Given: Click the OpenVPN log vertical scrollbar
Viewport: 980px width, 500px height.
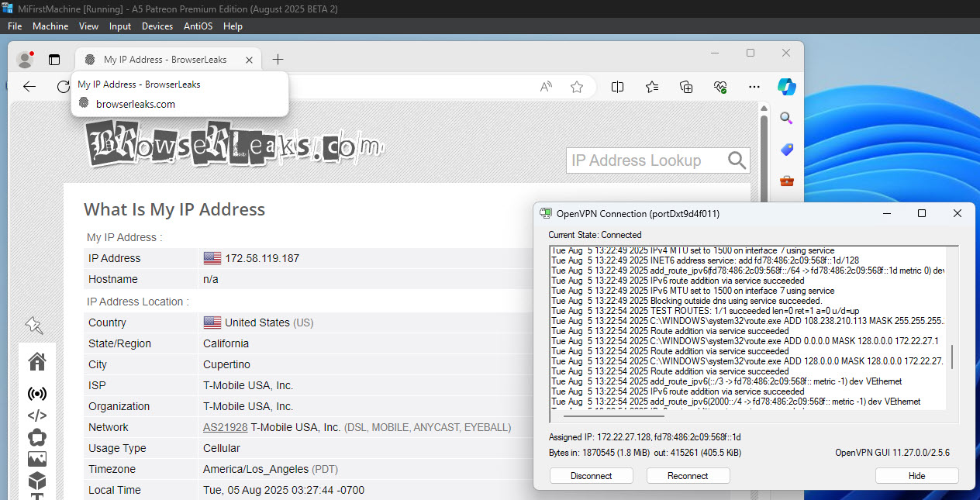Looking at the screenshot, I should (952, 357).
